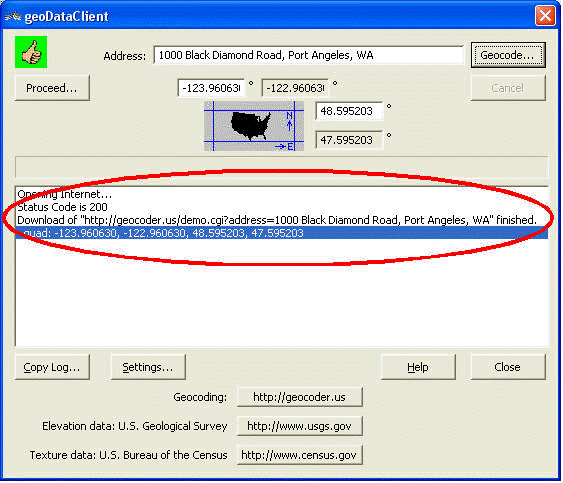The image size is (563, 483).
Task: Click the US map quad thumbnail
Action: (x=254, y=126)
